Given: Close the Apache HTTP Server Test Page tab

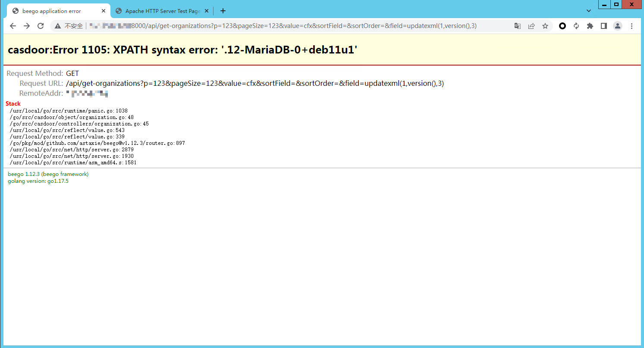Looking at the screenshot, I should (207, 11).
